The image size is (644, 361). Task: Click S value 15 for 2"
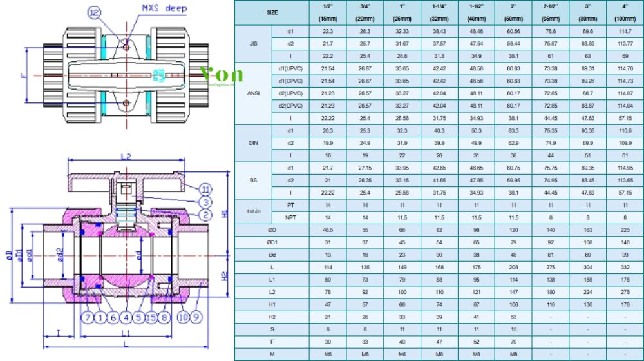[513, 329]
